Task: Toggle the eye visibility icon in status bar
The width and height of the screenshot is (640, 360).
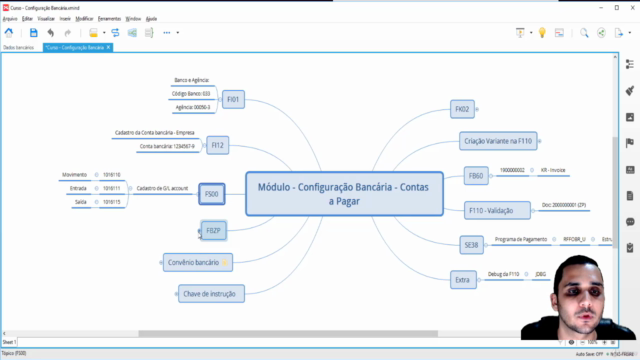Action: click(571, 342)
